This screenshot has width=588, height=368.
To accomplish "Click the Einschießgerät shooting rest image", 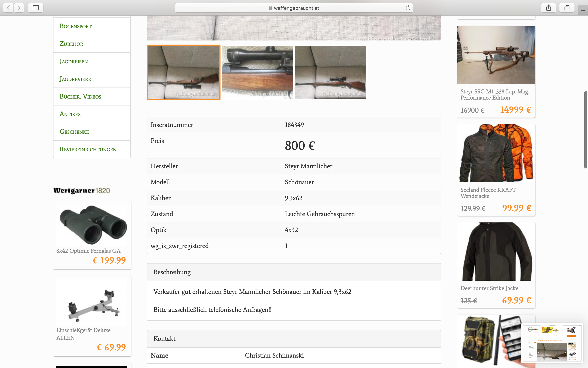I will tap(92, 303).
